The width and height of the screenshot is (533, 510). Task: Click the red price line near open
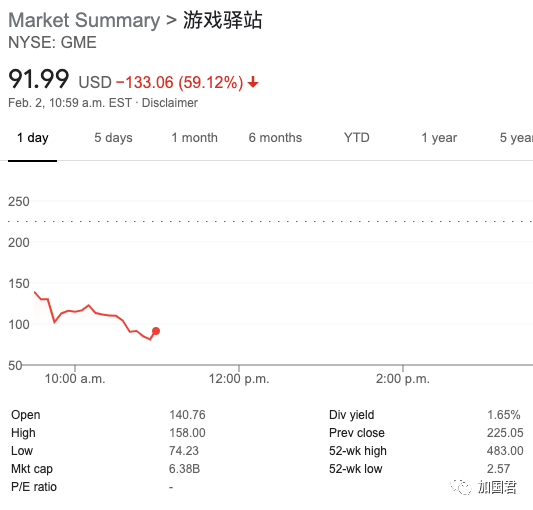click(44, 299)
